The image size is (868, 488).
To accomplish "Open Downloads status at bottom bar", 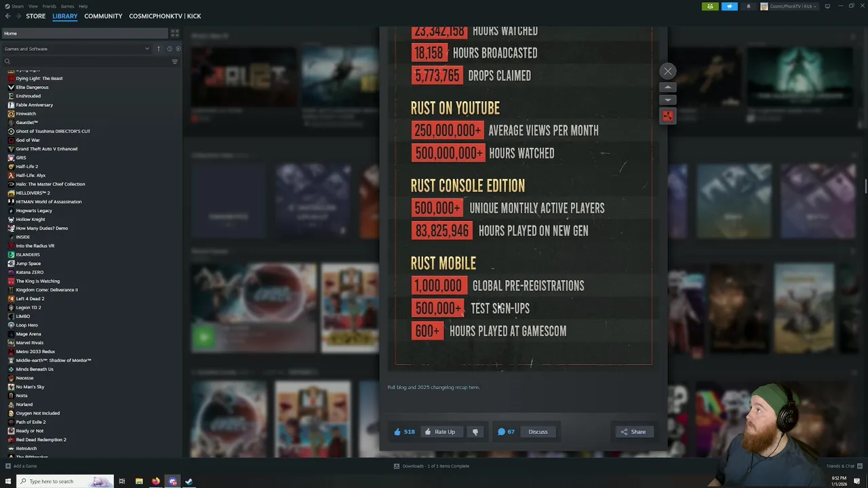I will click(x=431, y=466).
